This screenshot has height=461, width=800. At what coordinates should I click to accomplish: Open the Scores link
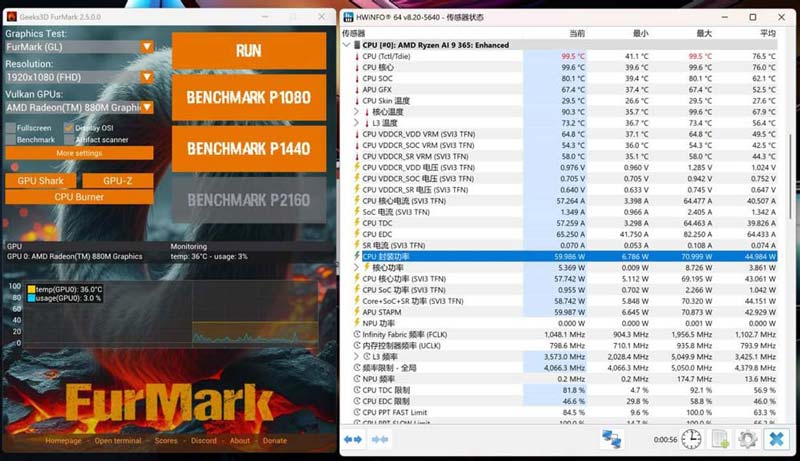(166, 440)
